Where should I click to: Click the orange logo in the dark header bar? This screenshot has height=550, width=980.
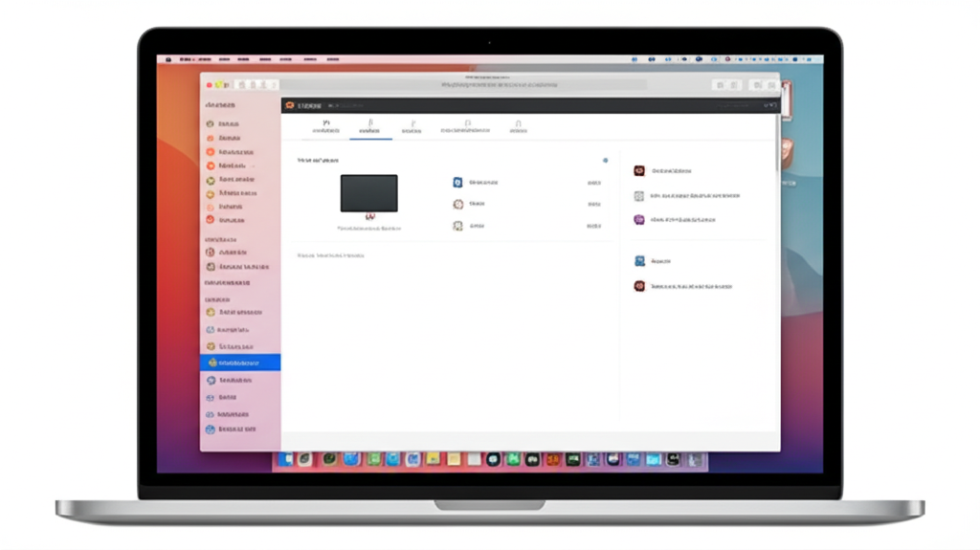pyautogui.click(x=290, y=105)
